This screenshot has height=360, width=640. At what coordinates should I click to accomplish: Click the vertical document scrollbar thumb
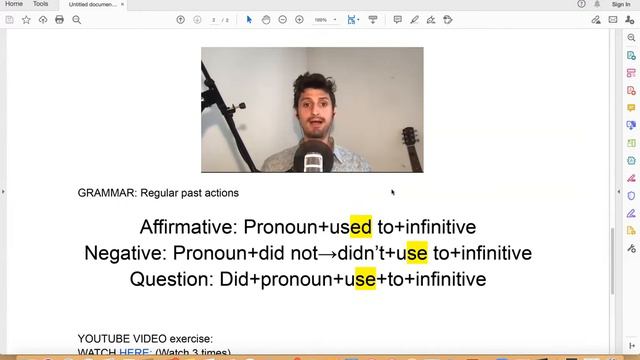(x=612, y=261)
